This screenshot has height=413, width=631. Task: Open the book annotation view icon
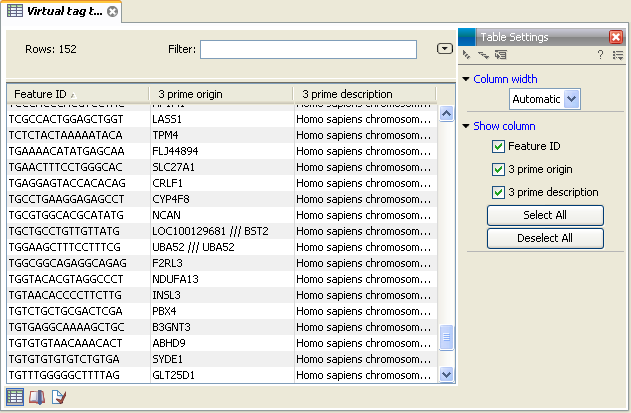37,397
